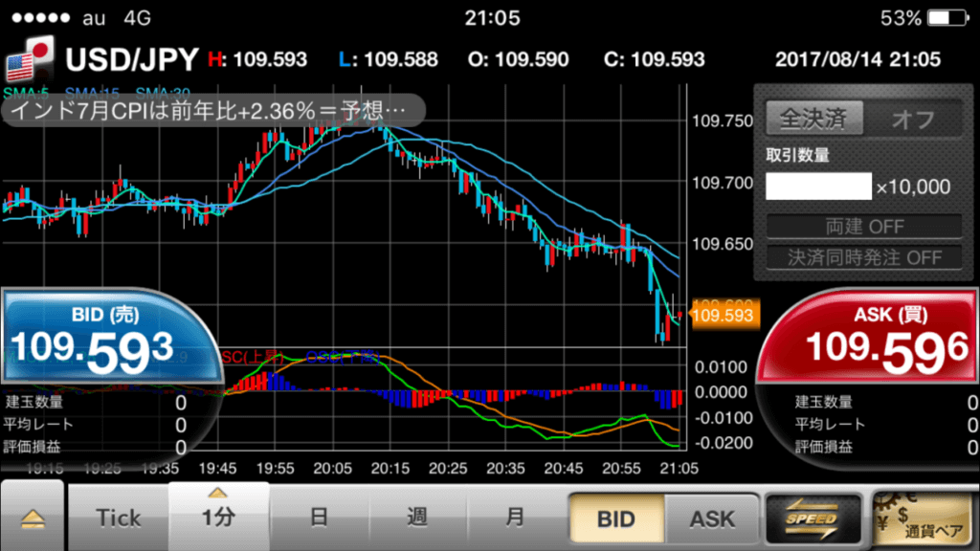Tap 評価損益 row under ASK panel
980x551 pixels.
click(885, 447)
